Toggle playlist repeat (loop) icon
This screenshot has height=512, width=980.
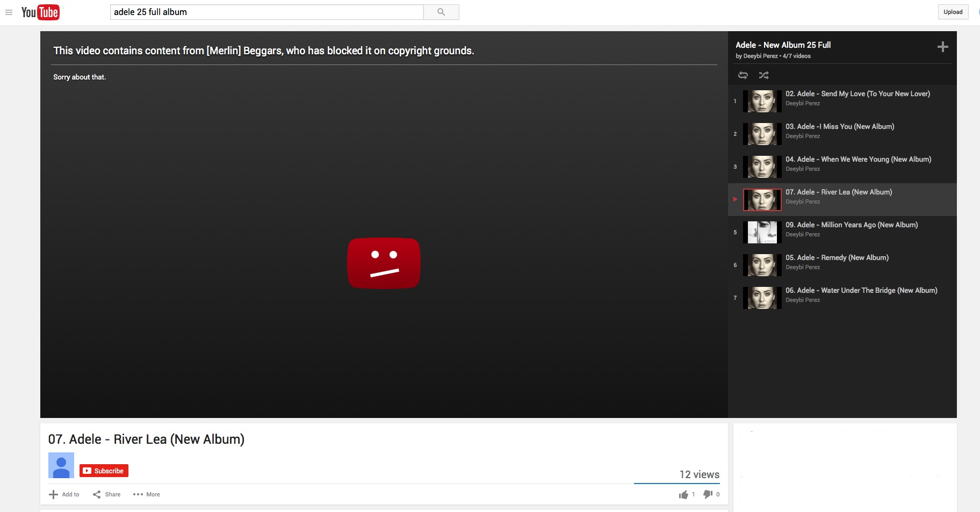coord(743,75)
